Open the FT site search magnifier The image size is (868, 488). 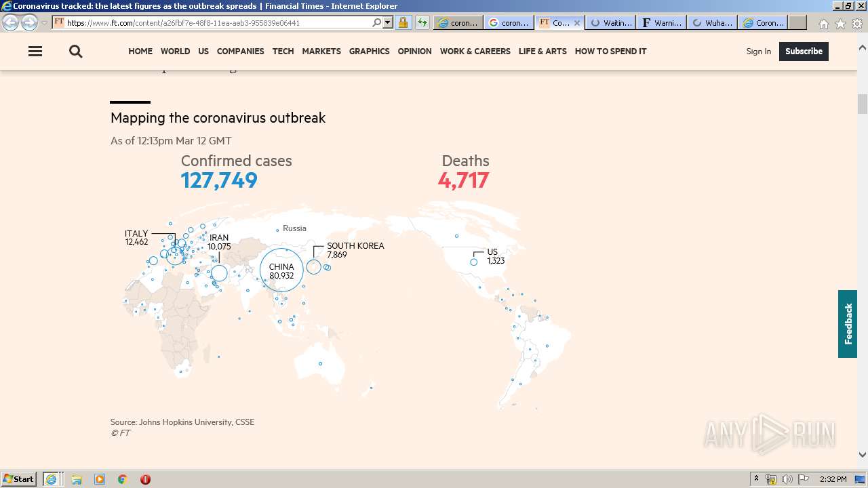(76, 52)
